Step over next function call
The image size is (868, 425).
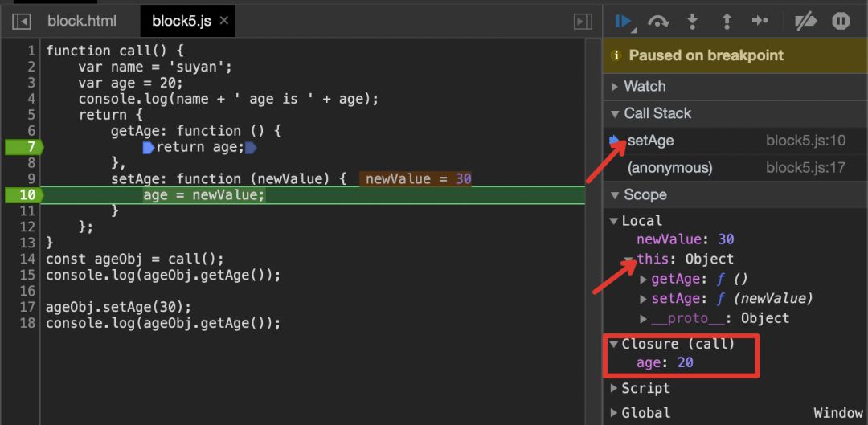click(x=658, y=22)
